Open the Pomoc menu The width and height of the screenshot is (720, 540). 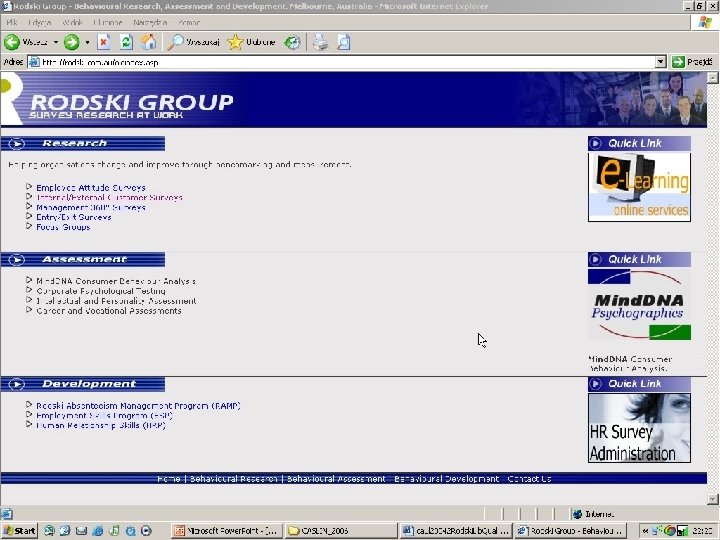[x=189, y=22]
